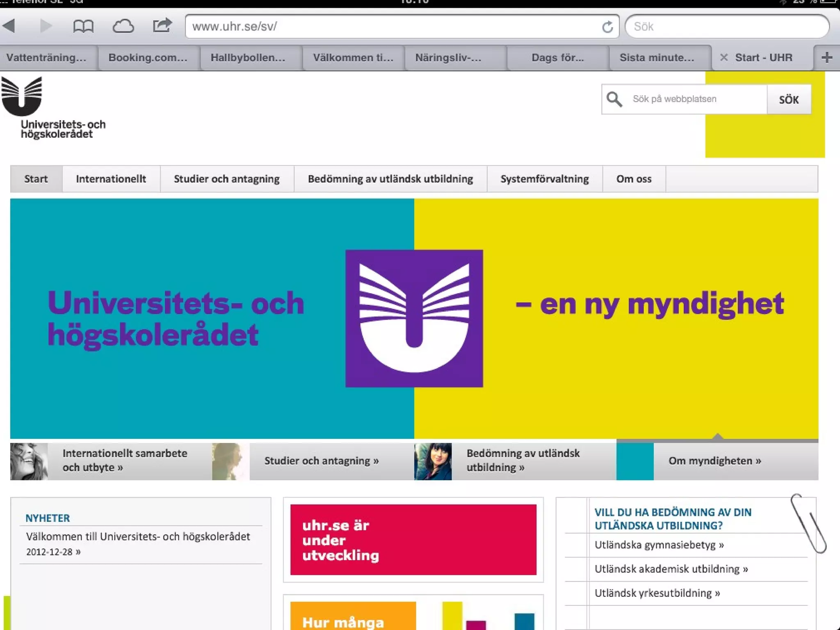Open the Internationellt menu item
The width and height of the screenshot is (840, 630).
point(111,179)
